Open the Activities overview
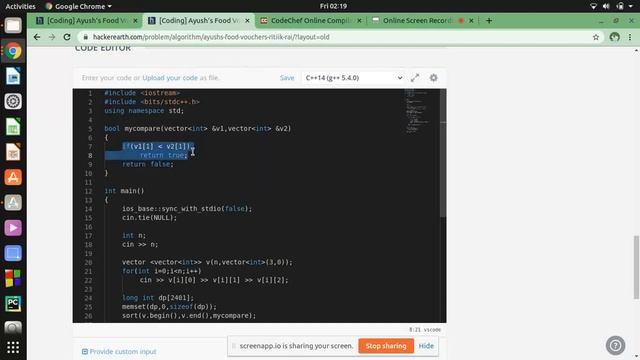The width and height of the screenshot is (640, 360). click(x=20, y=6)
